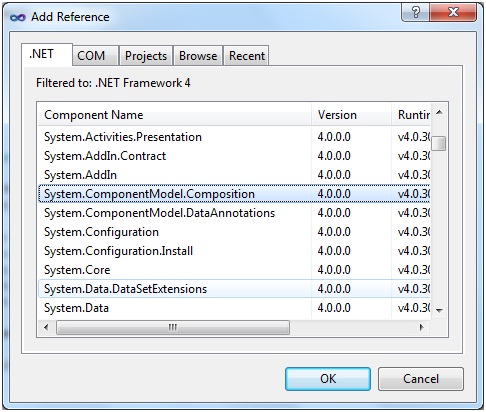Click the Cancel button
This screenshot has height=412, width=486.
pyautogui.click(x=421, y=379)
